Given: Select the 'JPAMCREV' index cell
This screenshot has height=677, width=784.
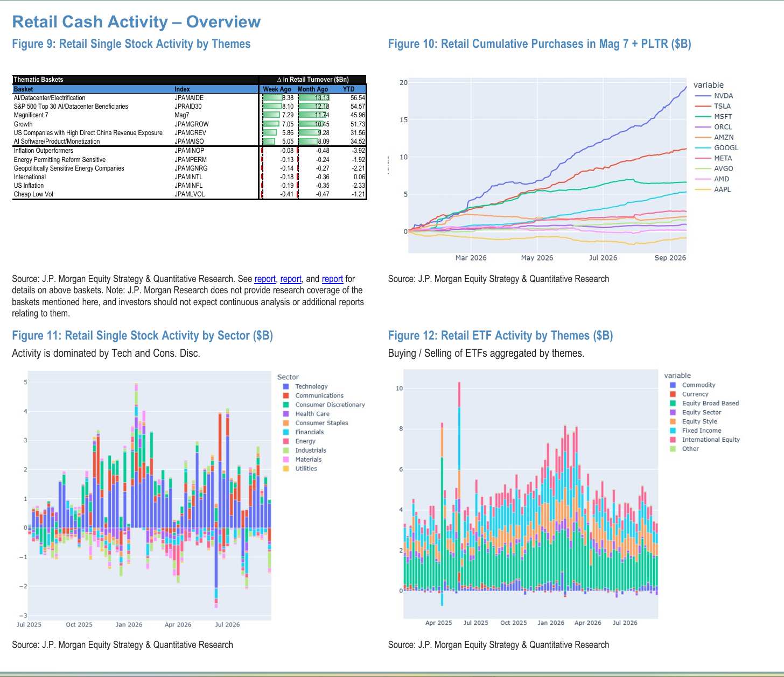Looking at the screenshot, I should 191,133.
